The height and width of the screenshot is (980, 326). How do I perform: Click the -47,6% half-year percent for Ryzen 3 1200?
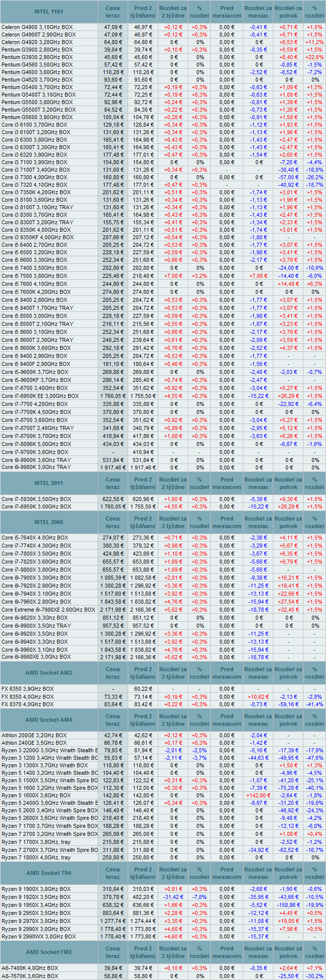314,758
